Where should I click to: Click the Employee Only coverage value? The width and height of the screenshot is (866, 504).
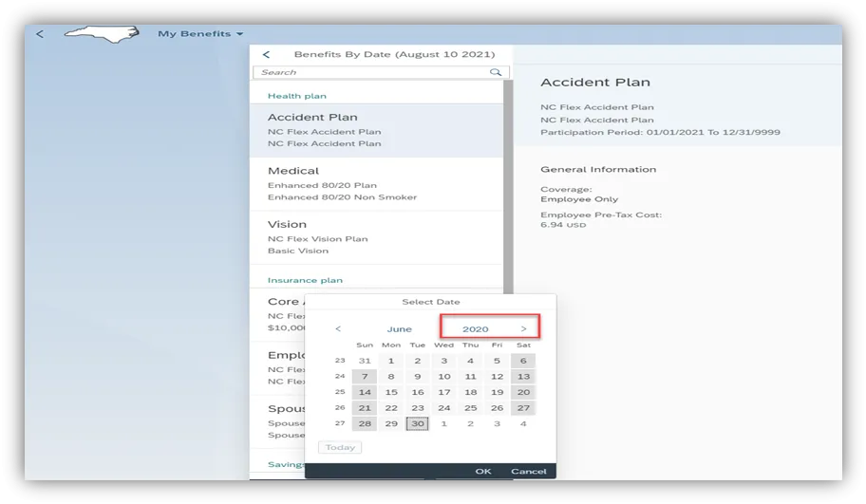(x=579, y=199)
